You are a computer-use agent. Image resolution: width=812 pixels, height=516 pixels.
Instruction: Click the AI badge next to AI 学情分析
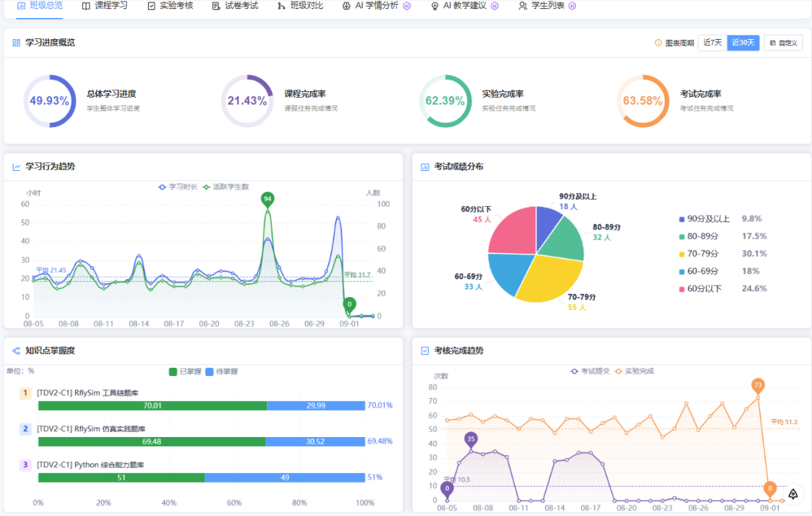pyautogui.click(x=407, y=6)
